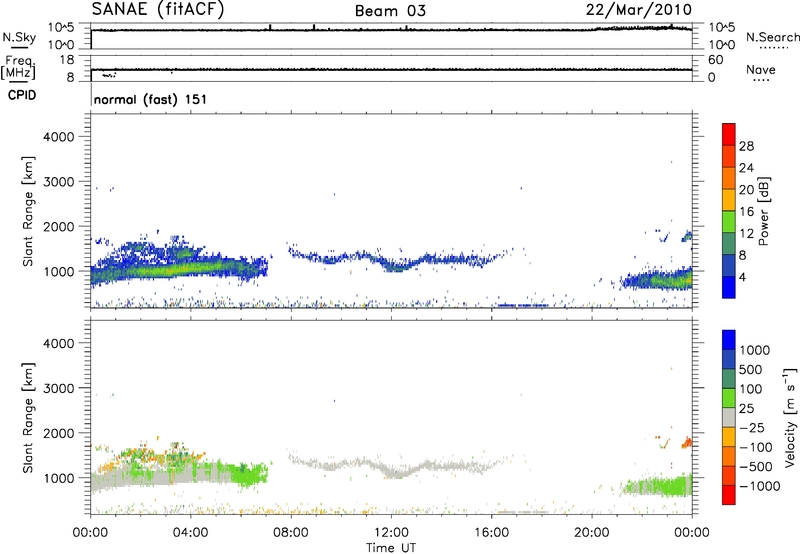This screenshot has width=800, height=554.
Task: Click the power colorbar tick value 28
Action: coord(746,146)
